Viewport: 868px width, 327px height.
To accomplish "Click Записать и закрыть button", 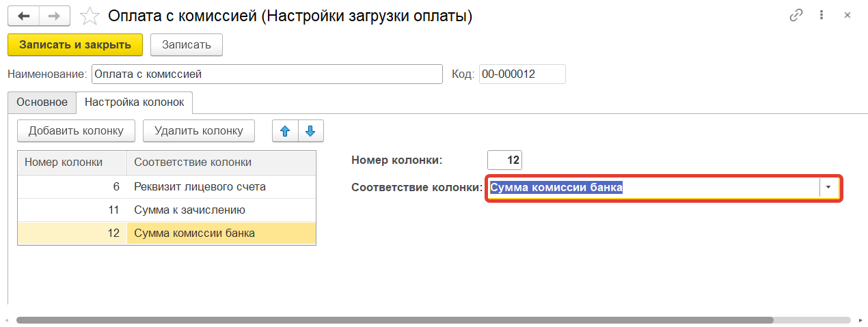I will tap(75, 45).
